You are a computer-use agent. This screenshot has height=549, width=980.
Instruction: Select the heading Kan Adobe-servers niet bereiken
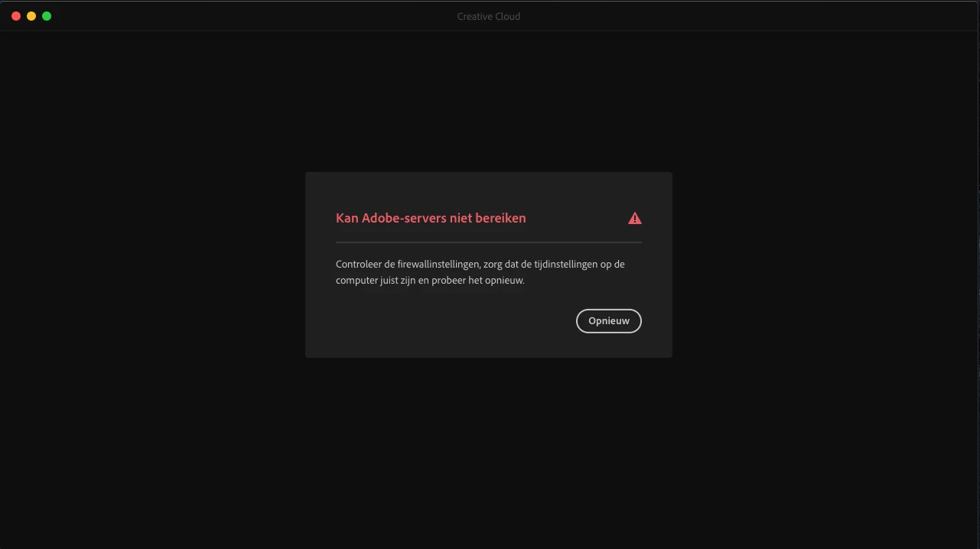pos(431,218)
